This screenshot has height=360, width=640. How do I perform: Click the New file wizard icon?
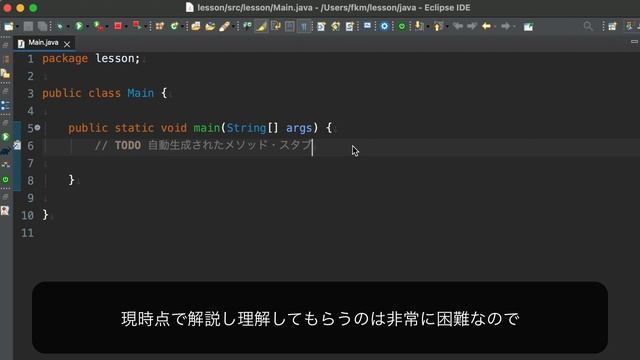8,27
